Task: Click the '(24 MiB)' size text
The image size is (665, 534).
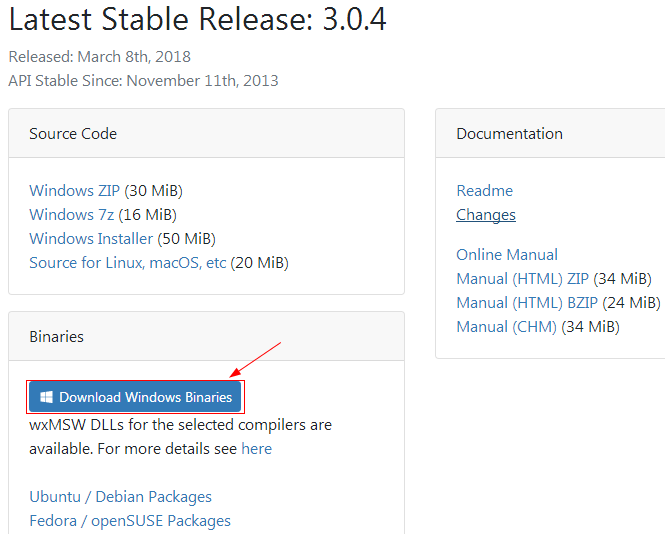Action: [631, 303]
